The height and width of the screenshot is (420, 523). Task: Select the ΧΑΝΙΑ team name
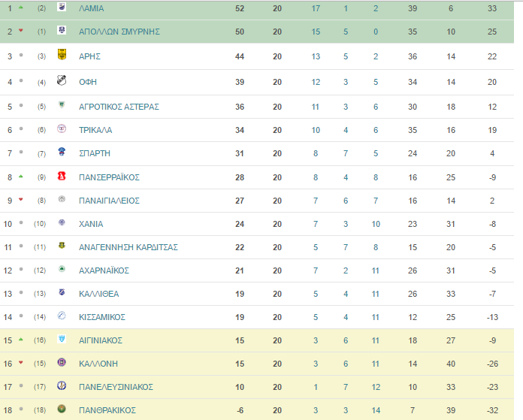pyautogui.click(x=91, y=224)
